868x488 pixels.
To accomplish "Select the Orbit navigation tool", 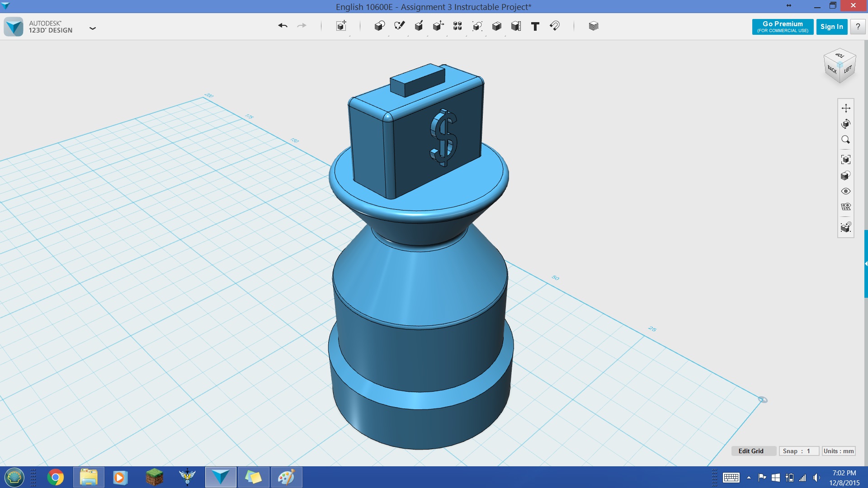I will coord(846,124).
